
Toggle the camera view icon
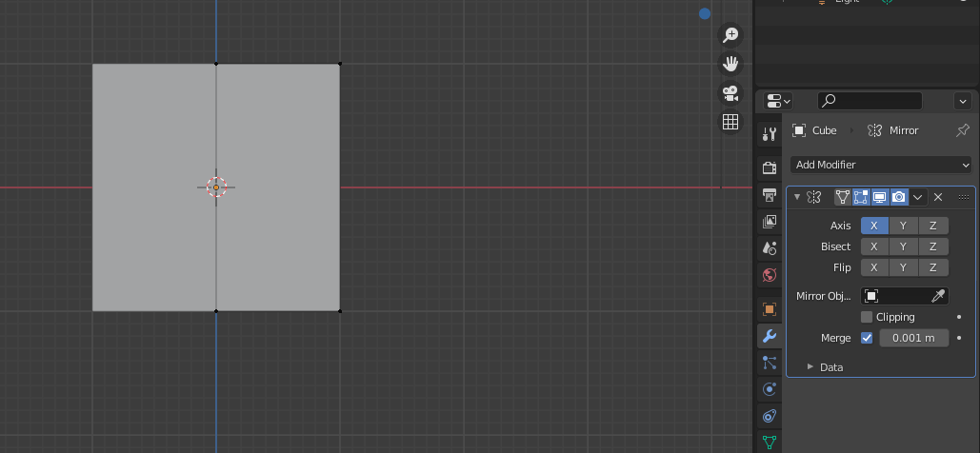coord(730,93)
